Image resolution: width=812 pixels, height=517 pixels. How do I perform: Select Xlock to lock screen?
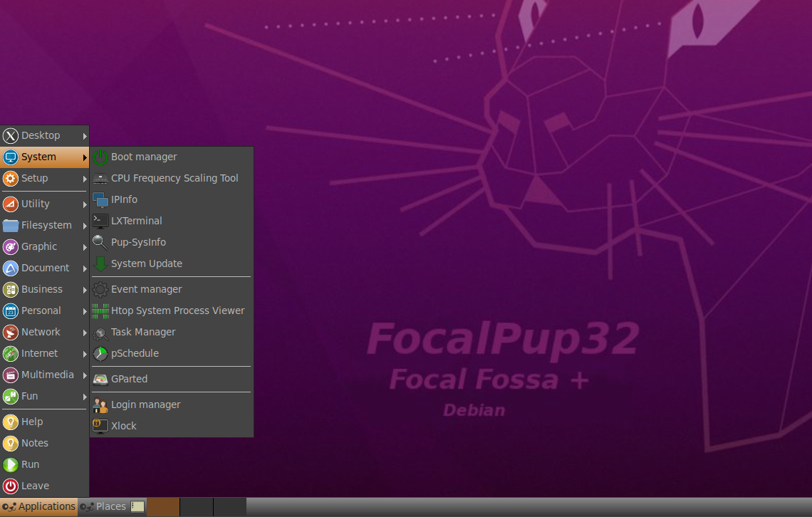tap(172, 426)
